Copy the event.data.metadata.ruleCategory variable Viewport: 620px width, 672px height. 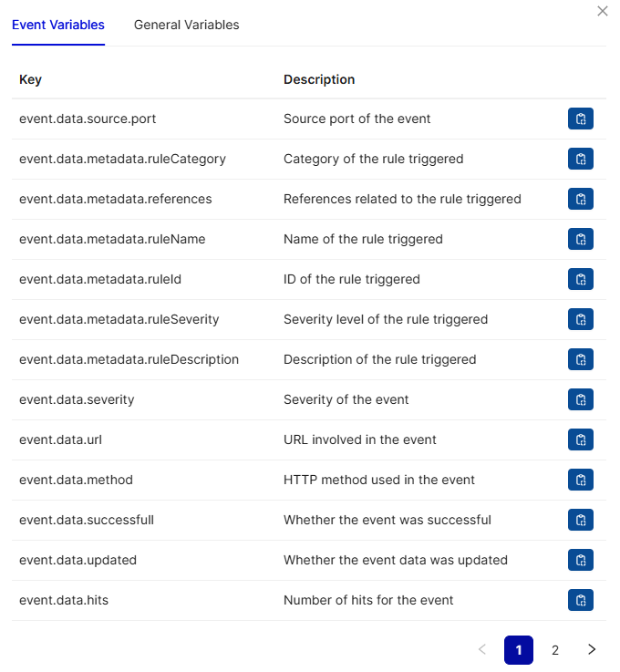tap(581, 159)
